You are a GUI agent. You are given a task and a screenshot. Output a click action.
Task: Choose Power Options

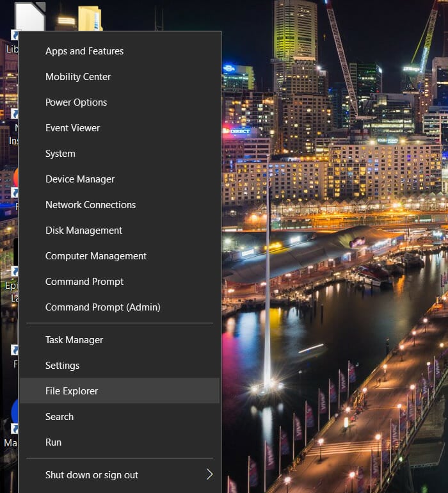pyautogui.click(x=76, y=102)
